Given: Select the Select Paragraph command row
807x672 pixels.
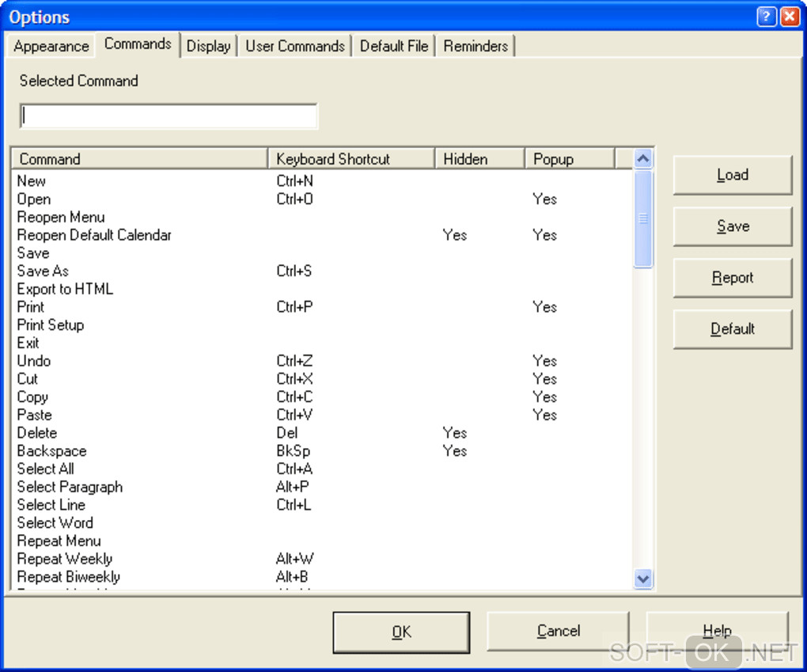Looking at the screenshot, I should click(322, 487).
